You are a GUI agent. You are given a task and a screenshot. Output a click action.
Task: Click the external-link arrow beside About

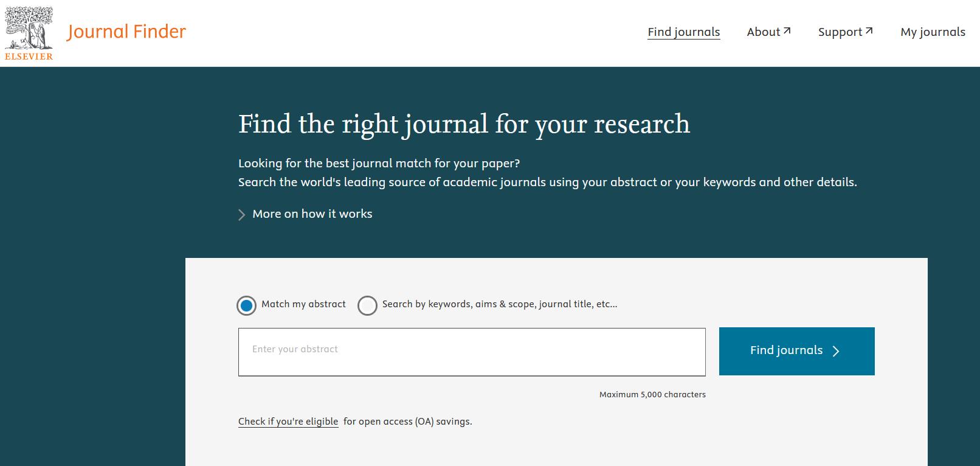[x=787, y=30]
